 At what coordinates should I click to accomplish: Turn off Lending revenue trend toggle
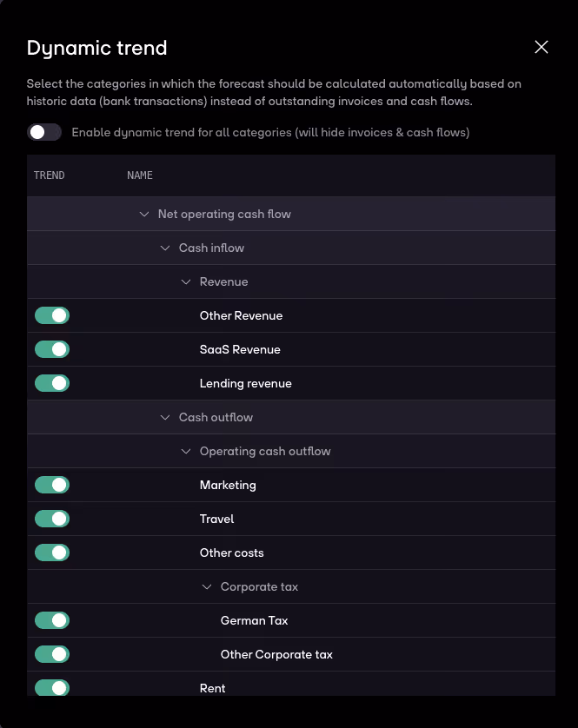pyautogui.click(x=52, y=383)
